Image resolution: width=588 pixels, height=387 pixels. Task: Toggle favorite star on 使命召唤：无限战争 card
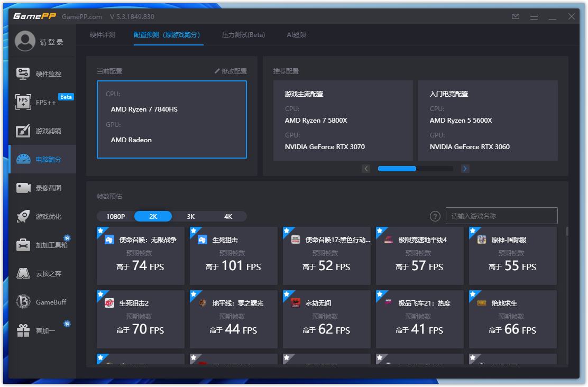click(x=100, y=231)
